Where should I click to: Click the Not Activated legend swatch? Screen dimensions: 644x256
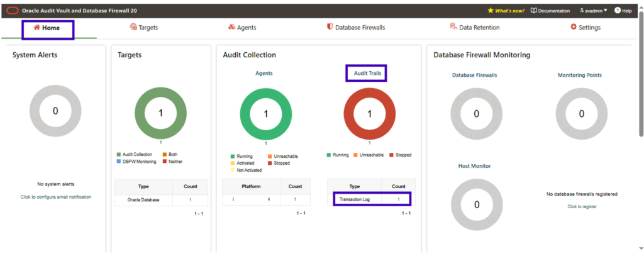tap(233, 170)
